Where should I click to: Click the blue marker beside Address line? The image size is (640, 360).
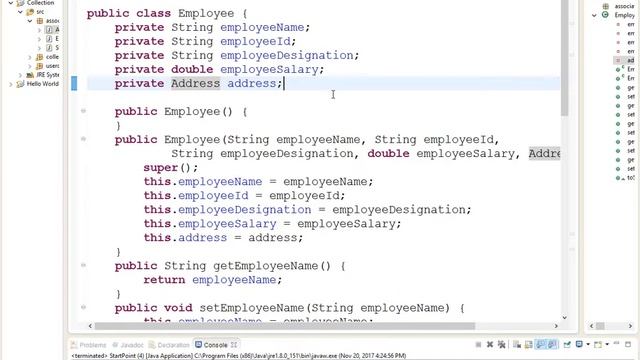tap(74, 83)
